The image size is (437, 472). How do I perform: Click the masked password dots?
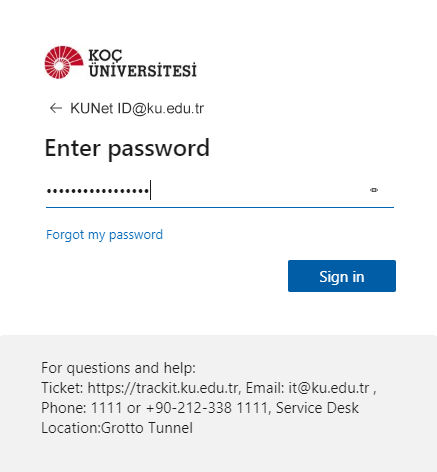tap(98, 191)
